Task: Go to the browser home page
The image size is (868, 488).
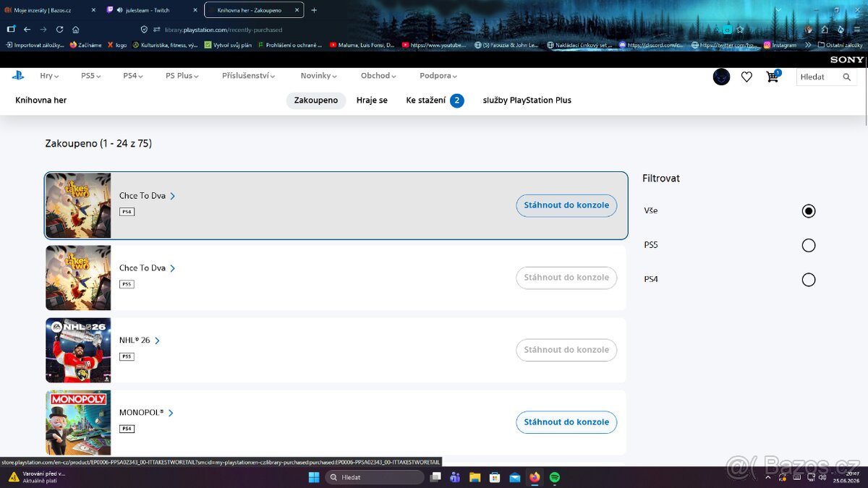Action: [75, 30]
